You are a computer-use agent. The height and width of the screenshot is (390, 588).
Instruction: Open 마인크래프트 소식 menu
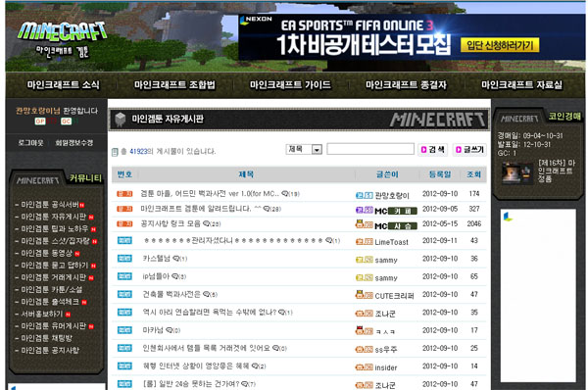click(64, 84)
